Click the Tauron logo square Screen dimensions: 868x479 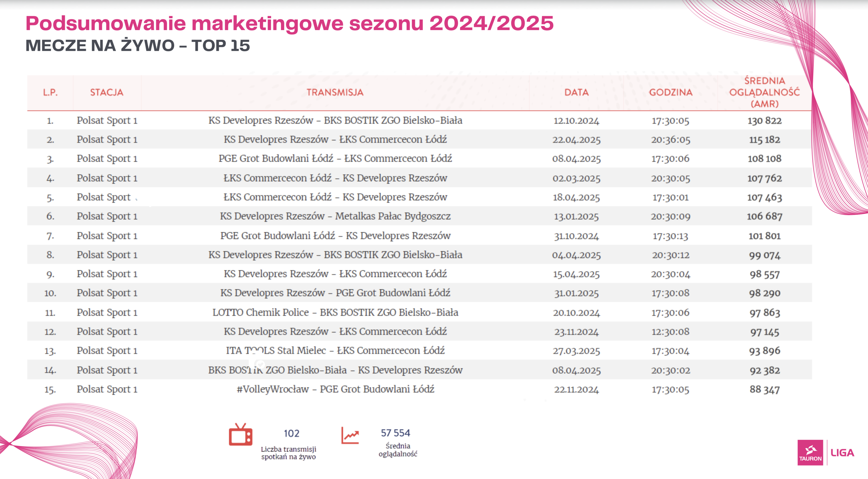810,453
